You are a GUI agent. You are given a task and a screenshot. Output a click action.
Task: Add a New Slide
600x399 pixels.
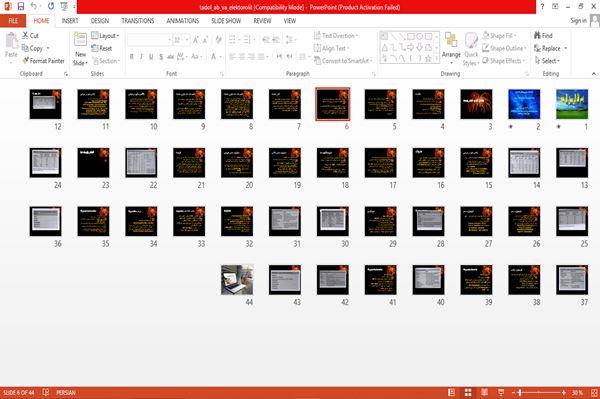pyautogui.click(x=80, y=49)
